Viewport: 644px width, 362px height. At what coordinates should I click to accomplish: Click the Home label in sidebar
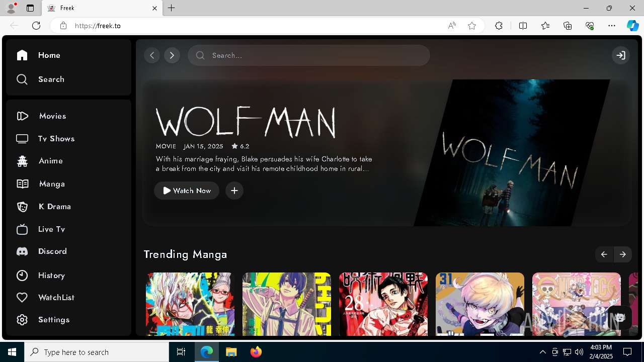pyautogui.click(x=49, y=55)
